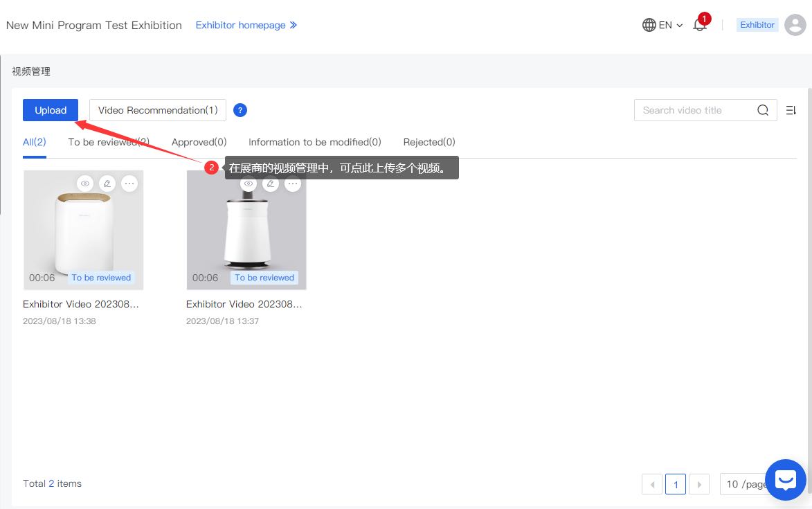Viewport: 812px width, 509px height.
Task: Open more options on first video card
Action: coord(129,184)
